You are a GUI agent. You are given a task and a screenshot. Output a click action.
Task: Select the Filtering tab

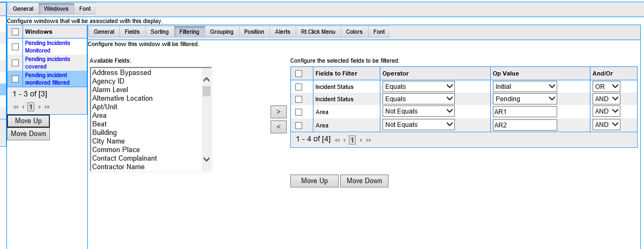pos(189,32)
